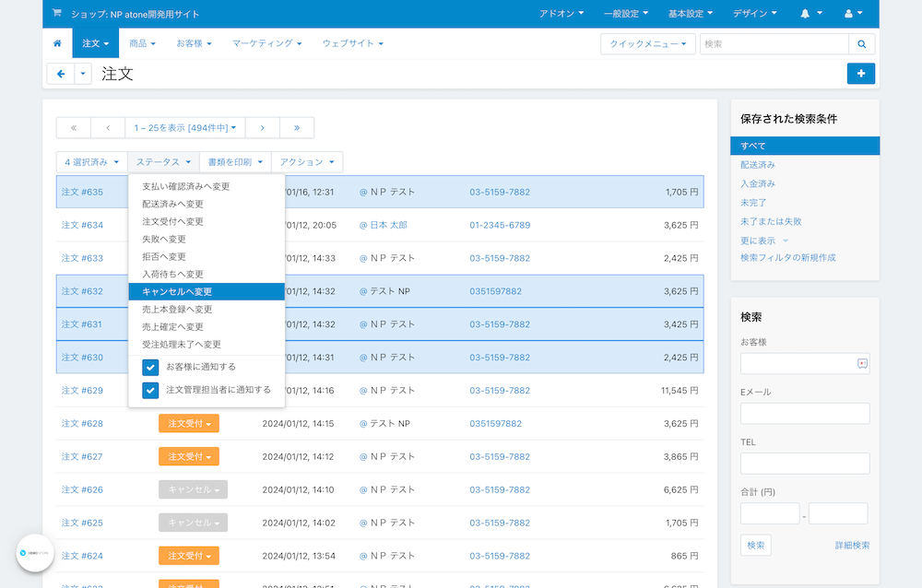Click the 検索 button in sidebar
This screenshot has width=922, height=588.
(756, 546)
